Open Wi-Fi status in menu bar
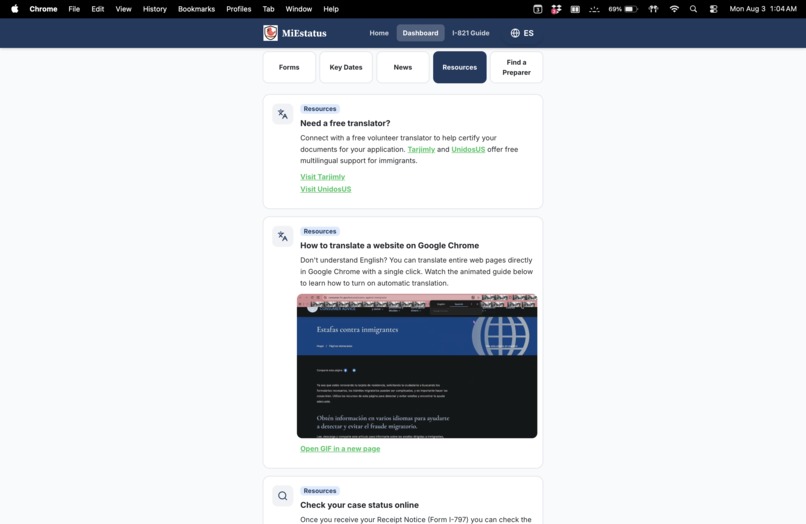 click(674, 9)
